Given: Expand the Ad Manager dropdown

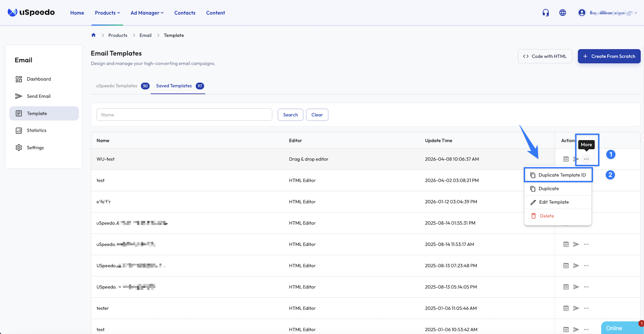Looking at the screenshot, I should [147, 13].
